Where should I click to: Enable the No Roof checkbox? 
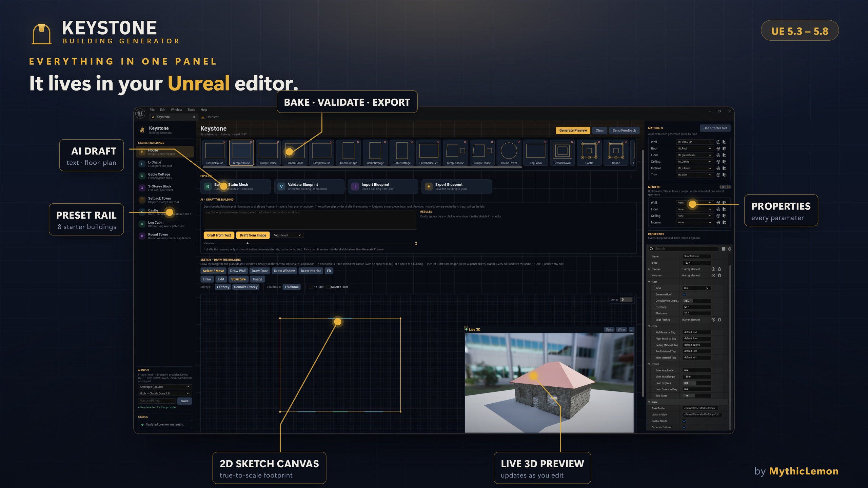(x=311, y=287)
